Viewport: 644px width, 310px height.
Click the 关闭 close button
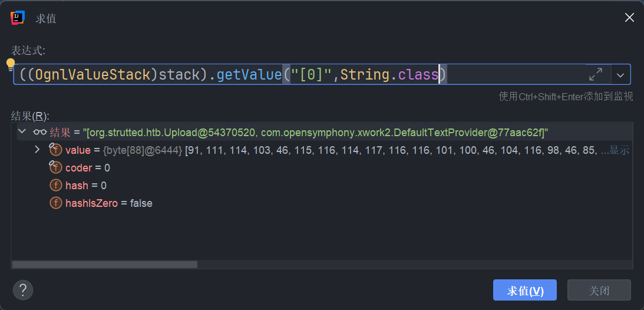[x=599, y=291]
